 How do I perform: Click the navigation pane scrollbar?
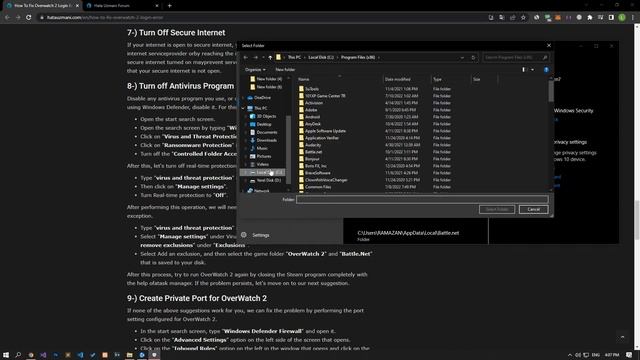click(x=289, y=149)
